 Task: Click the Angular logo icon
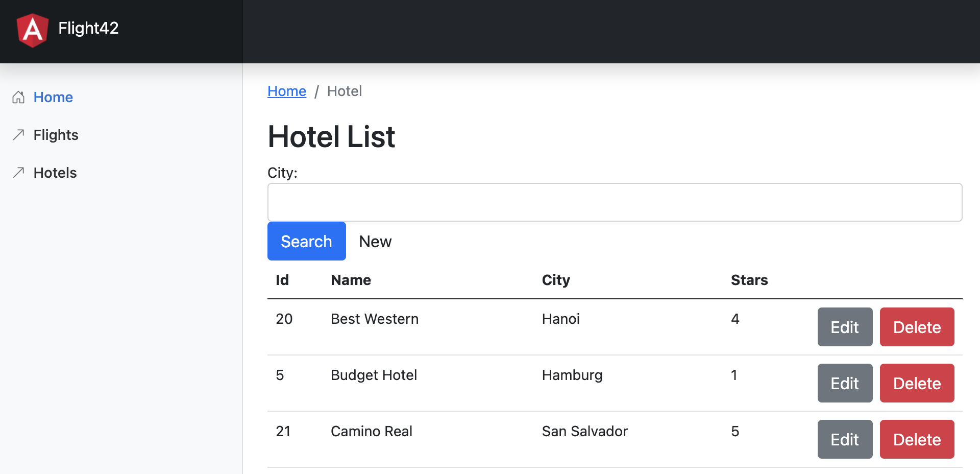[x=33, y=30]
